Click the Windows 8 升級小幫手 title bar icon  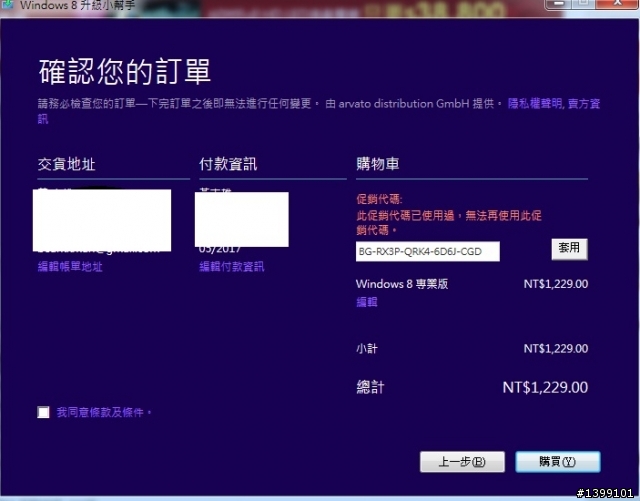tap(7, 5)
